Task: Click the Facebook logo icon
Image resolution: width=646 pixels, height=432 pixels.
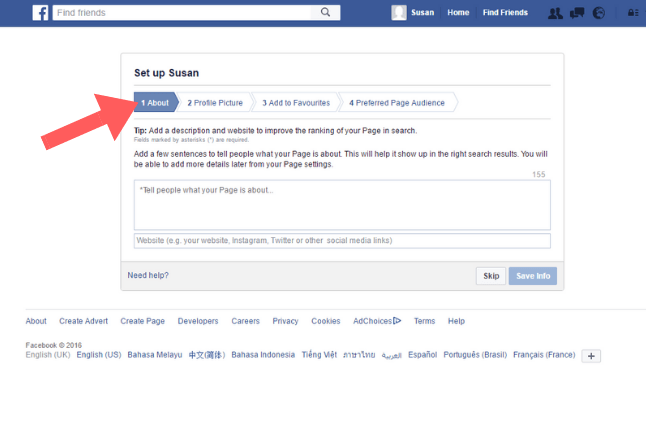Action: pyautogui.click(x=40, y=13)
